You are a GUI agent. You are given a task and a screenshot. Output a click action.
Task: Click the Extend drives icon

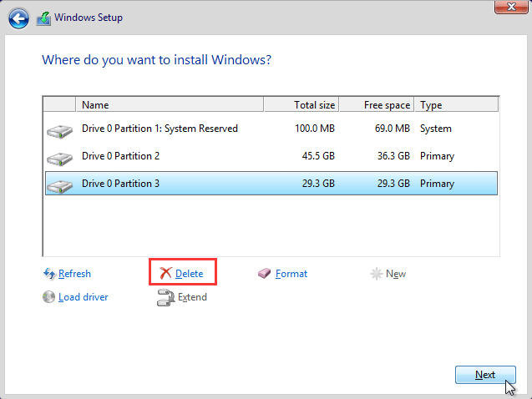[166, 297]
